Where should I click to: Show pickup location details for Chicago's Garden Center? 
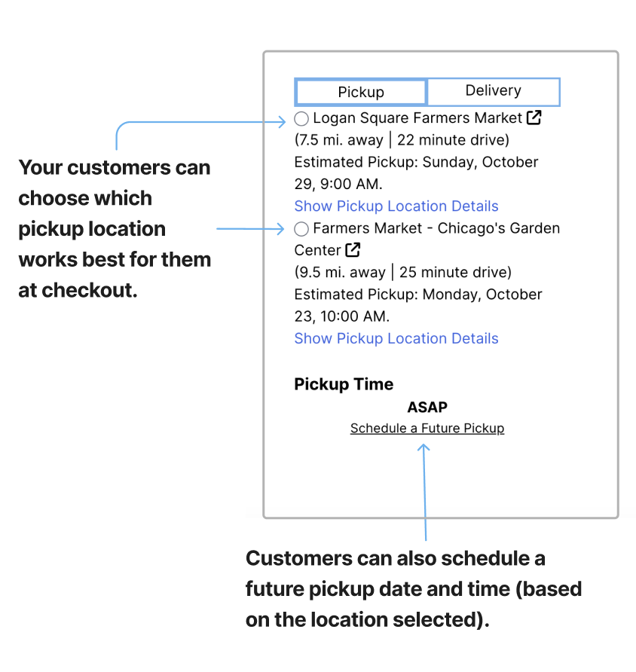[x=396, y=339]
